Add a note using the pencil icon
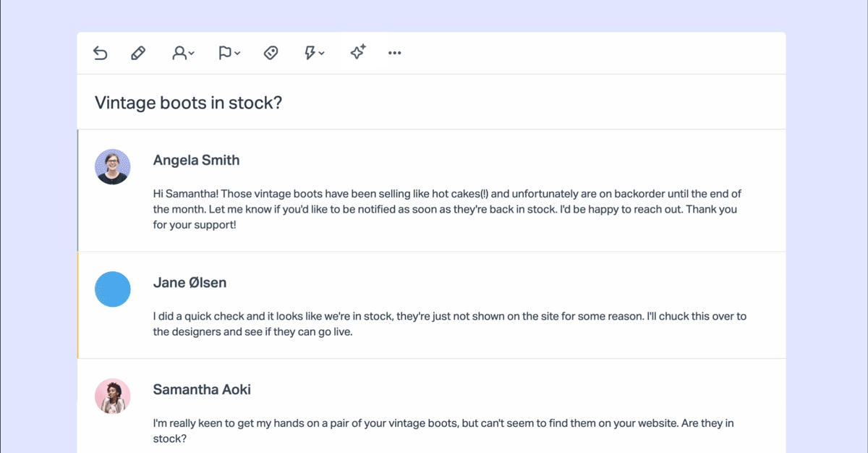This screenshot has height=453, width=868. [138, 53]
